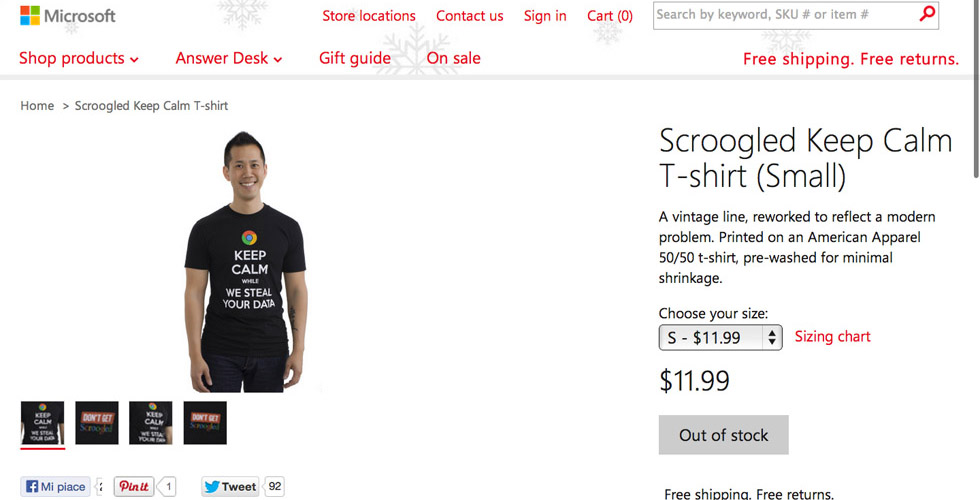Open the Gift guide page
980x500 pixels.
(x=355, y=58)
